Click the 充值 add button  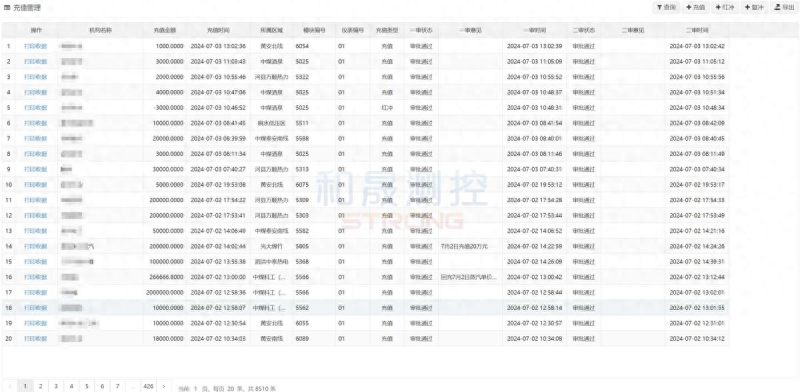(695, 7)
